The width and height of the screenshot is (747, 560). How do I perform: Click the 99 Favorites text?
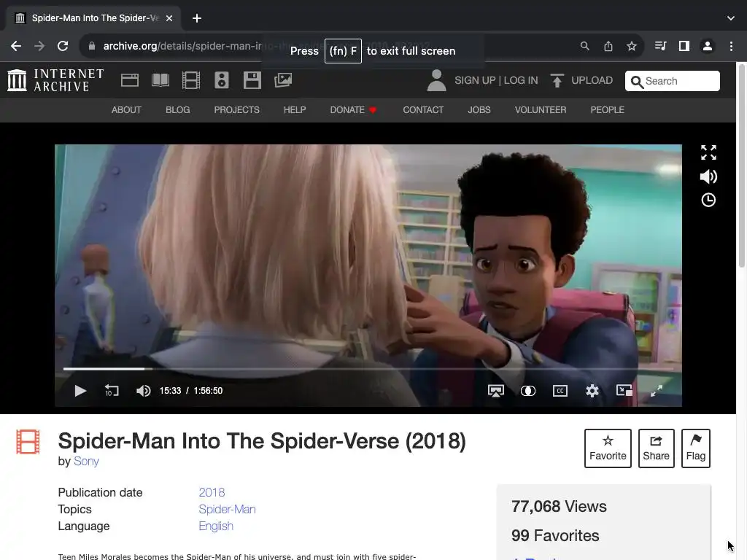[555, 535]
